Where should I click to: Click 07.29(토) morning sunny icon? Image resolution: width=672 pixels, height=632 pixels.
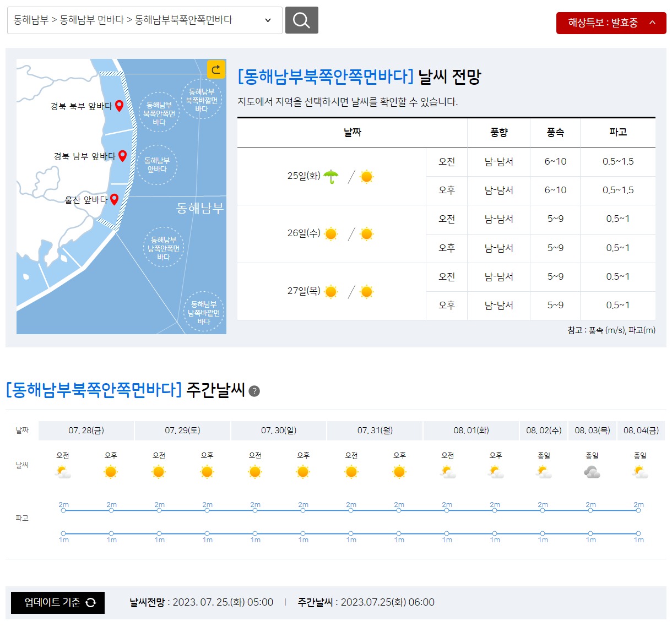point(159,472)
